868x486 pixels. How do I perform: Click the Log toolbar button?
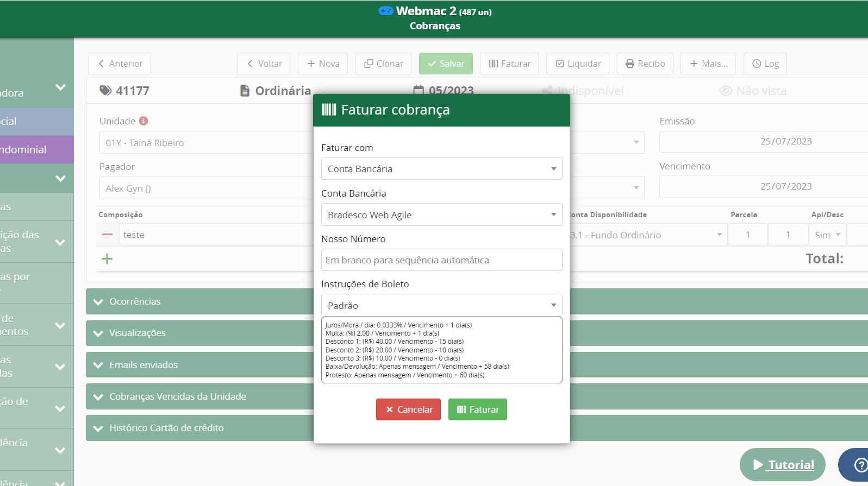pos(765,64)
